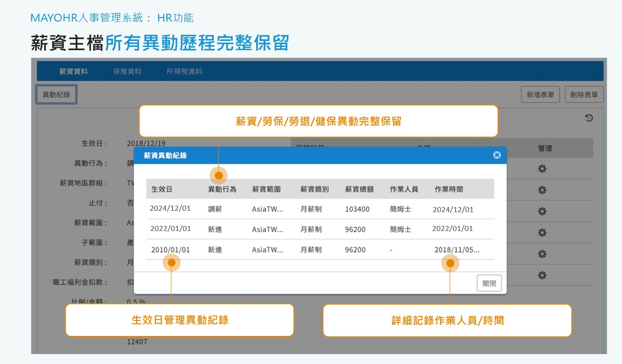
Task: Click 96200 in the 2022/01/01 row
Action: (x=355, y=229)
